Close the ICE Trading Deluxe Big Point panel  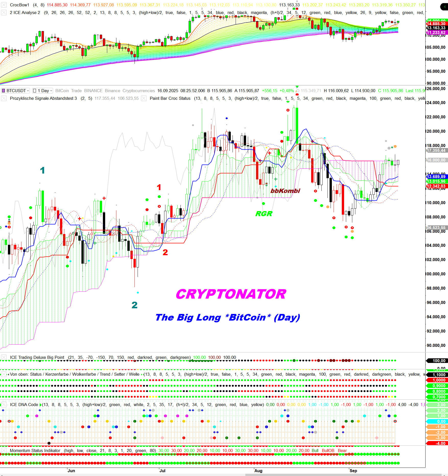point(4,357)
